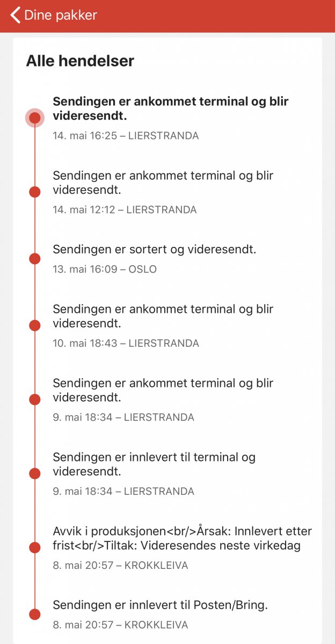Click timeline dot for Avvik i produksjonen
335x644 pixels.
(35, 547)
